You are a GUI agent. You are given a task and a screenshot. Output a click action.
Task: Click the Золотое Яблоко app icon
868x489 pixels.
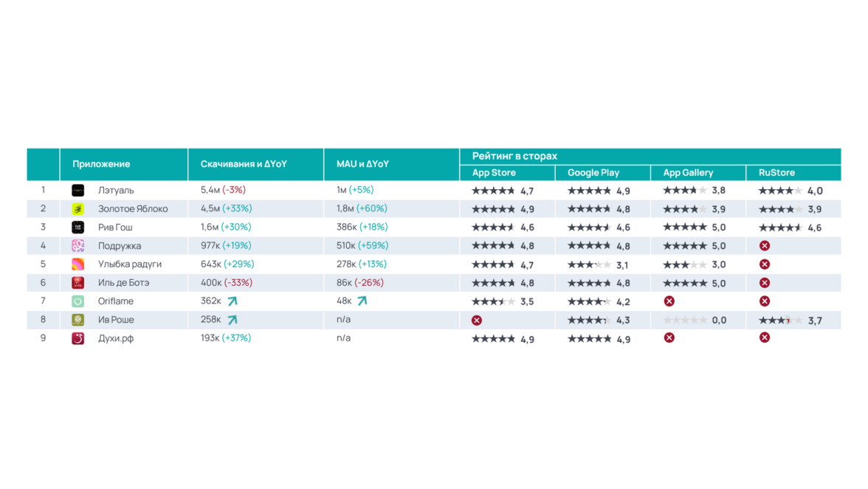click(77, 209)
